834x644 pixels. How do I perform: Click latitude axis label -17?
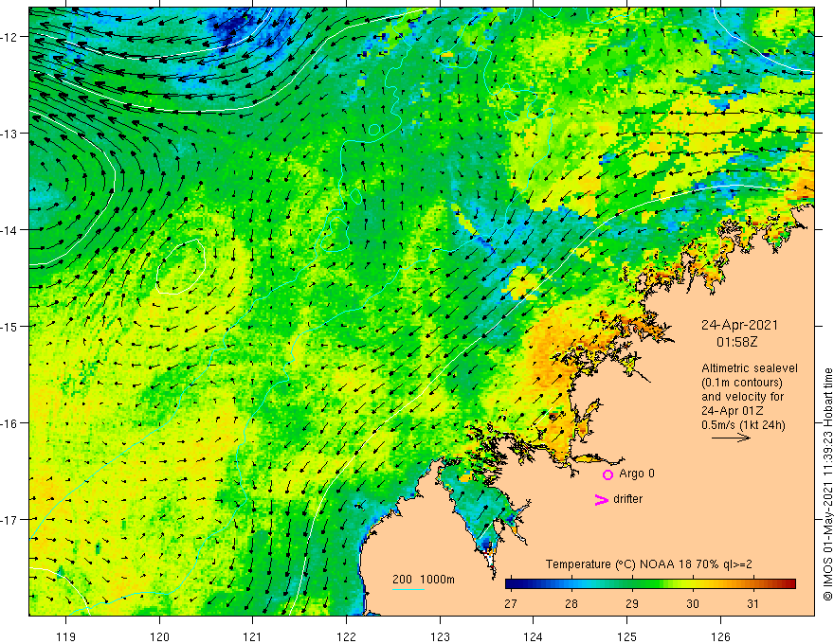tap(9, 520)
